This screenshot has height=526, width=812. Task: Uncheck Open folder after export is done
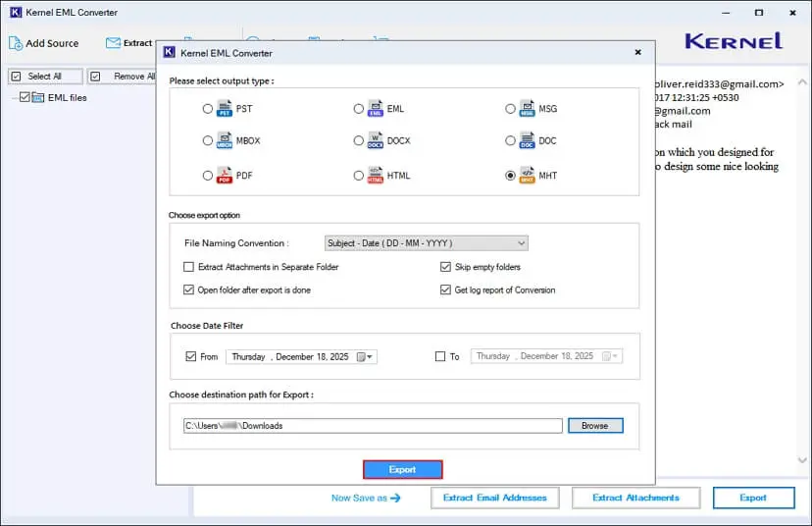coord(188,289)
